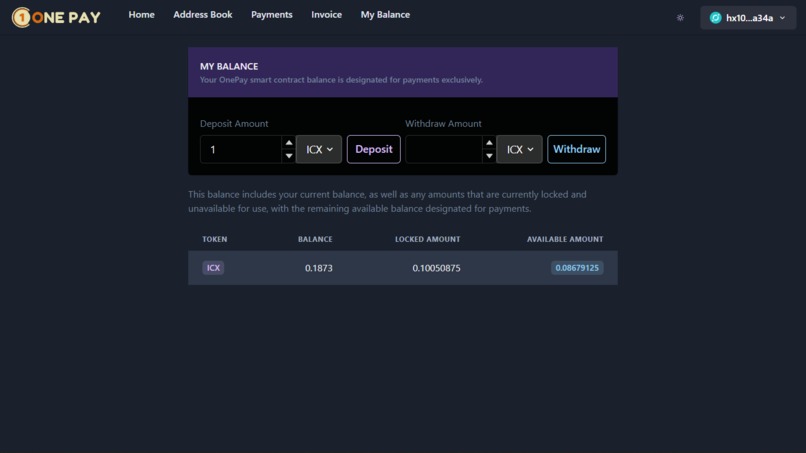This screenshot has height=453, width=806.
Task: Click the Deposit button
Action: [374, 149]
